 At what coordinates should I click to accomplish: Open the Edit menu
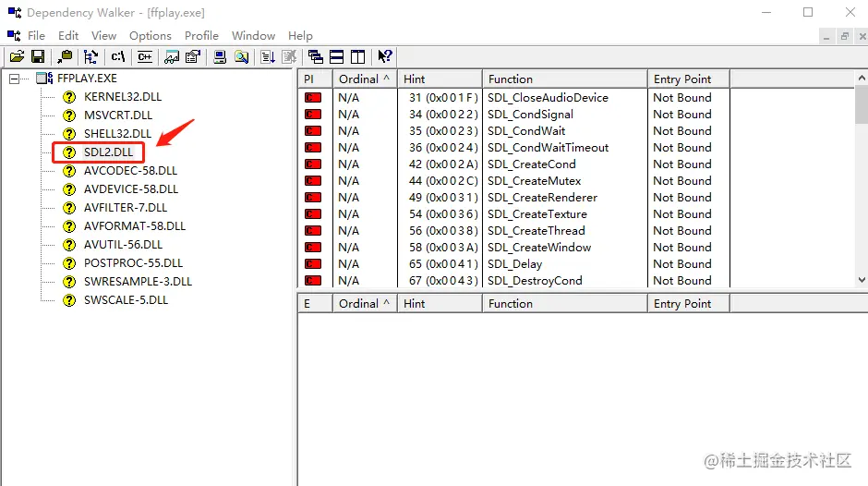point(68,35)
